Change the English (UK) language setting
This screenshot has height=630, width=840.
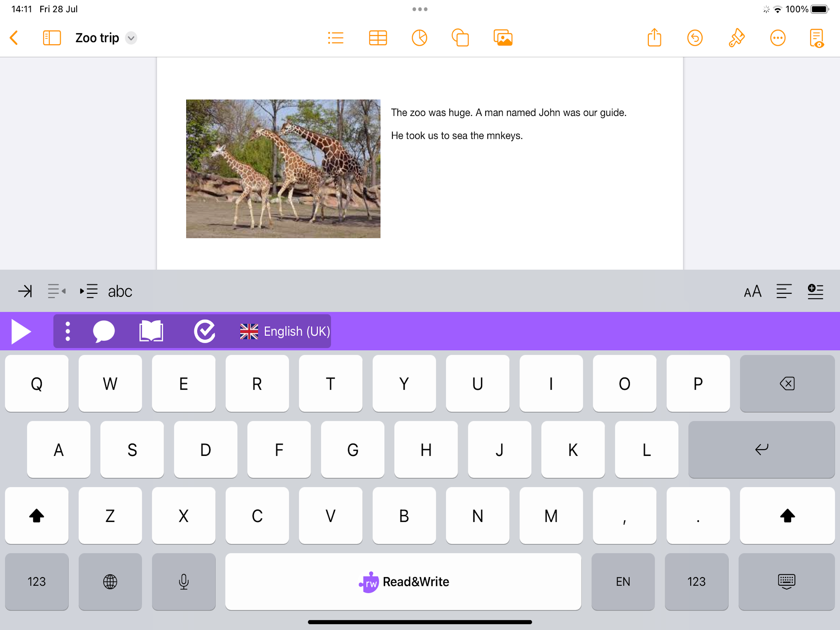(285, 331)
